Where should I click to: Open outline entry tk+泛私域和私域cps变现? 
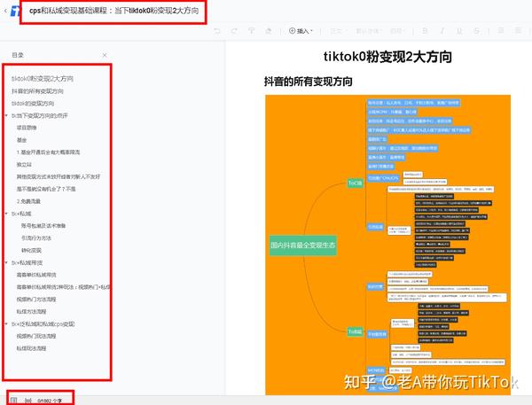43,324
